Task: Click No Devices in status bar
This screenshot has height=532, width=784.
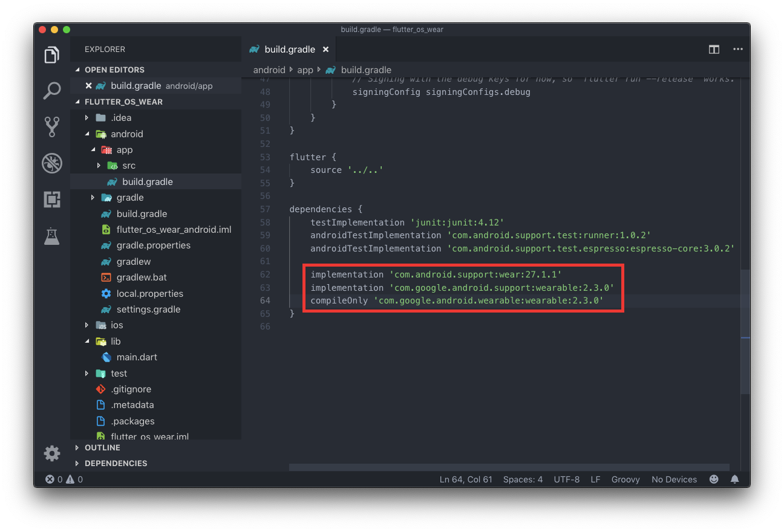Action: [x=674, y=479]
